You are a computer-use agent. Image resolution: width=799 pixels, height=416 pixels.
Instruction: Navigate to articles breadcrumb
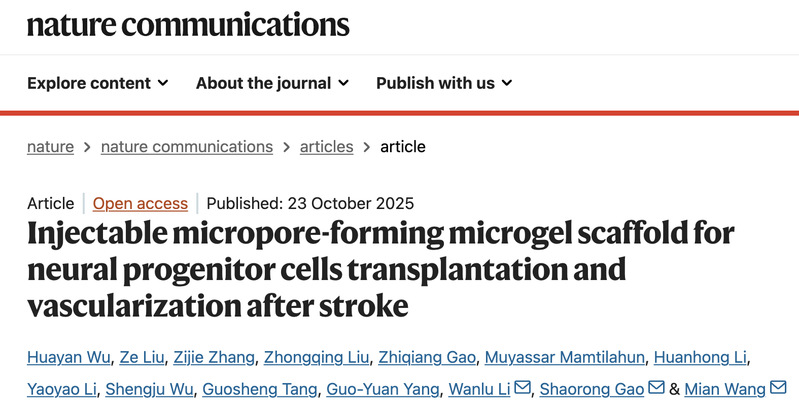326,146
